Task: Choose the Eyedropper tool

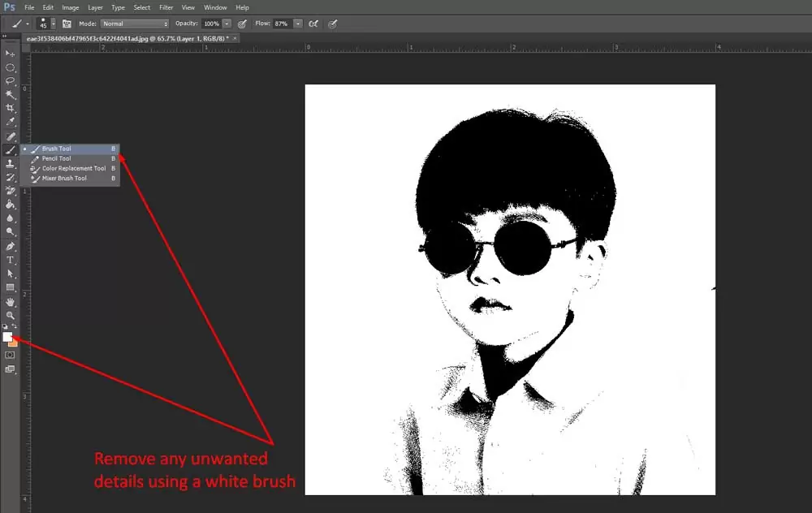Action: (11, 122)
